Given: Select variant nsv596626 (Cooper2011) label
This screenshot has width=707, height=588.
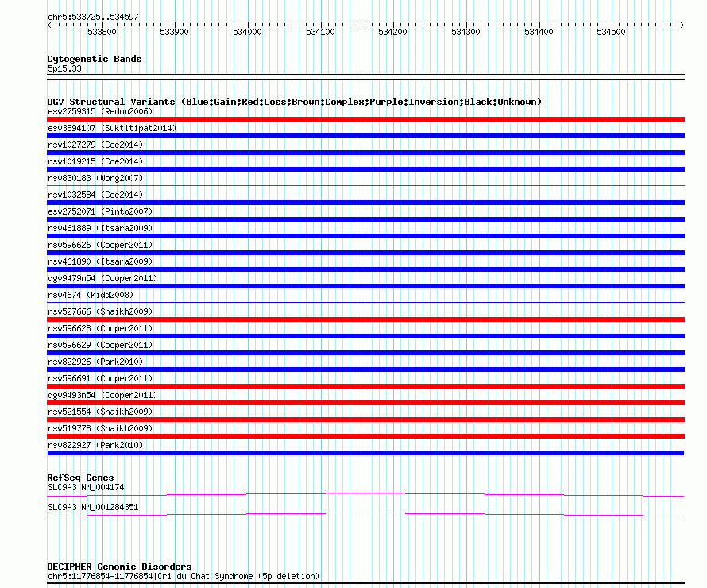Looking at the screenshot, I should point(100,245).
